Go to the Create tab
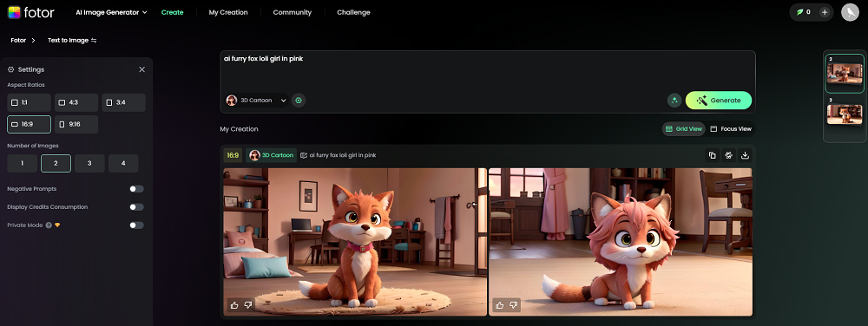This screenshot has width=868, height=326. coord(172,12)
